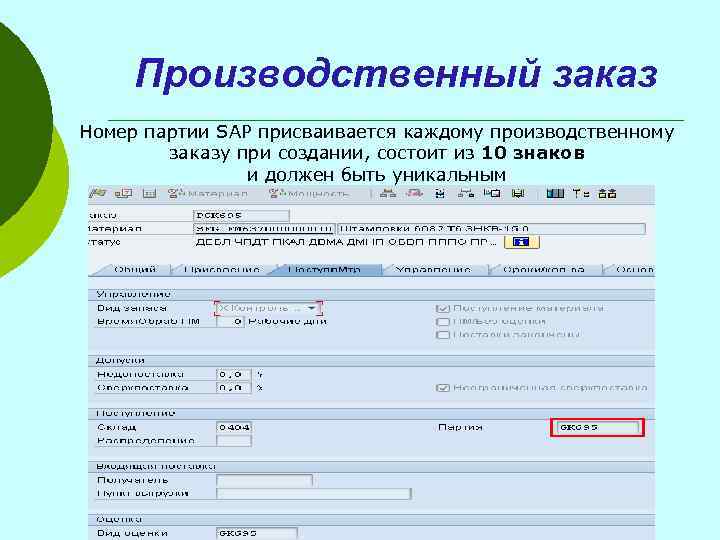Click the green release flag toolbar icon

point(98,193)
